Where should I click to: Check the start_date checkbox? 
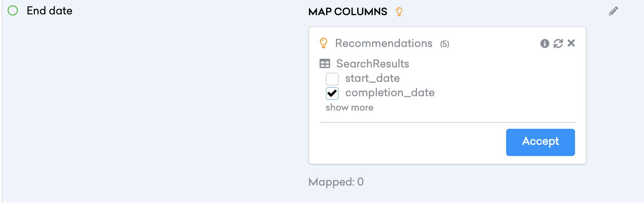click(x=332, y=79)
